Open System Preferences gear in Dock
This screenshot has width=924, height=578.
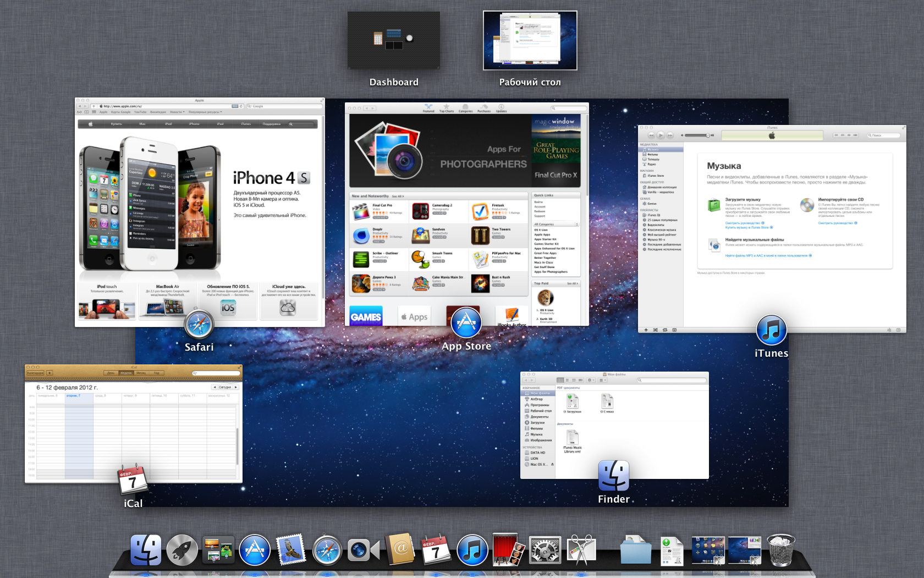point(545,550)
